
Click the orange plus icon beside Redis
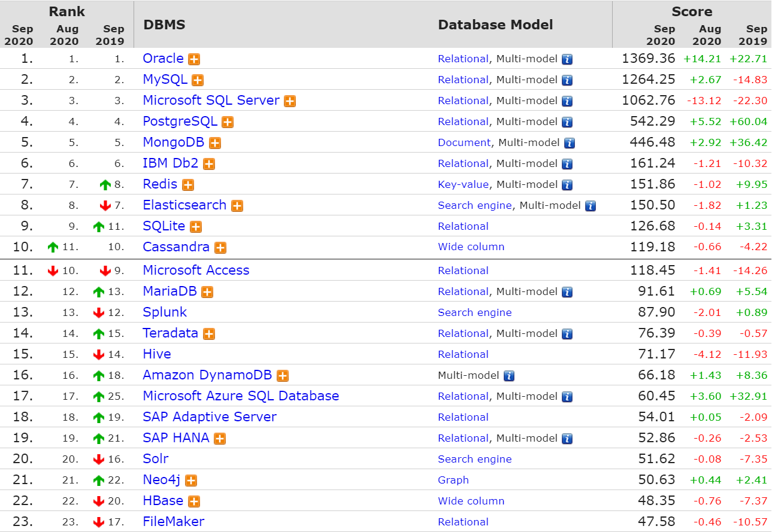(188, 185)
